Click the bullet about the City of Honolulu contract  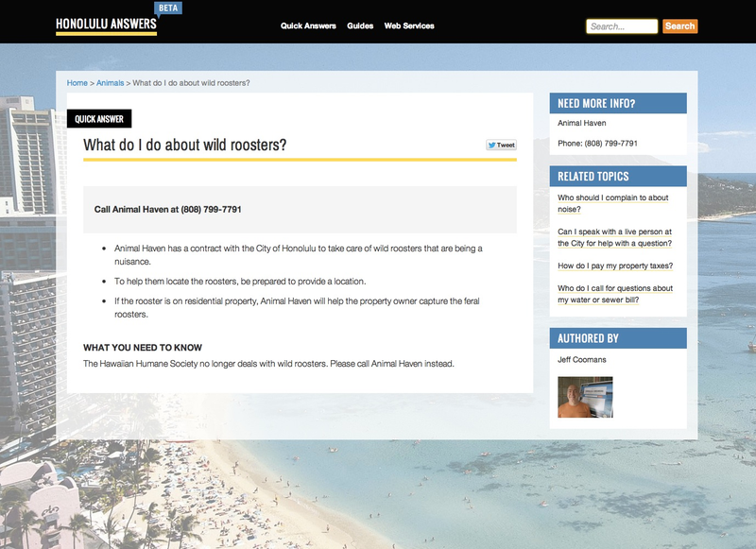pyautogui.click(x=299, y=255)
